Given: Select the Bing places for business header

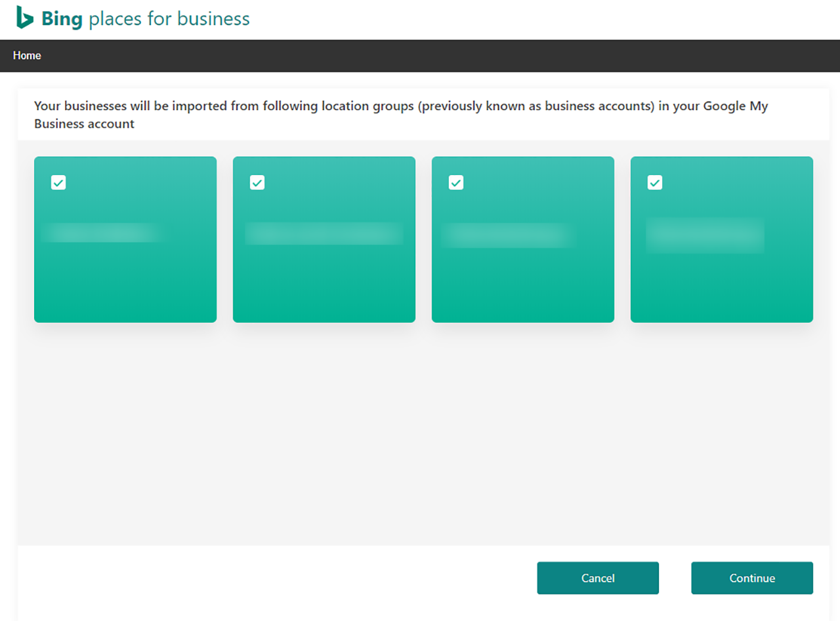Looking at the screenshot, I should point(131,19).
